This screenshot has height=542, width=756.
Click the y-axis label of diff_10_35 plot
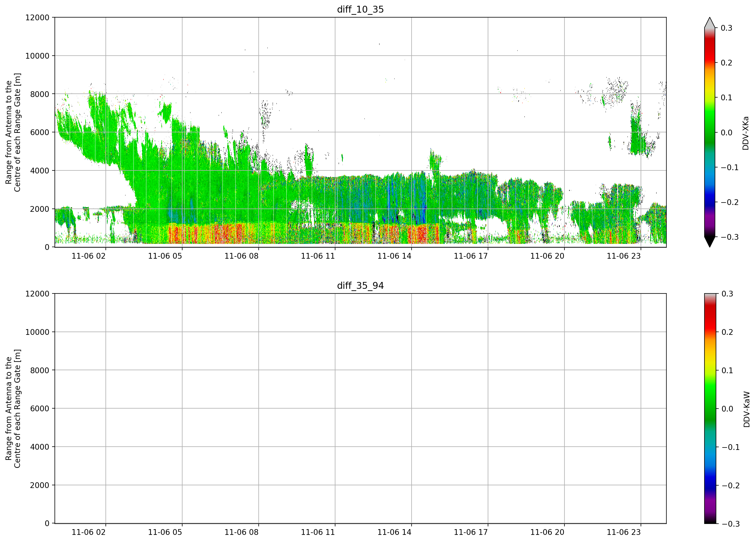click(x=13, y=132)
